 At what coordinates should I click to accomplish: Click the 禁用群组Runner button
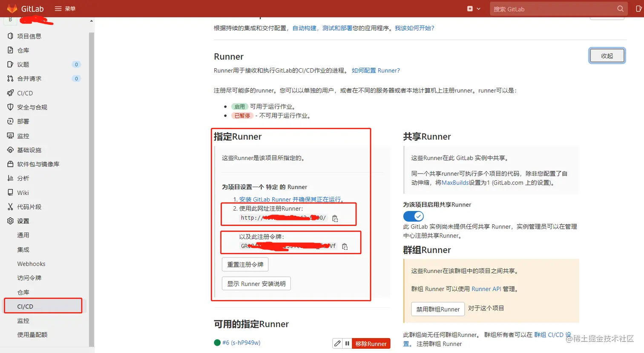[x=438, y=309]
